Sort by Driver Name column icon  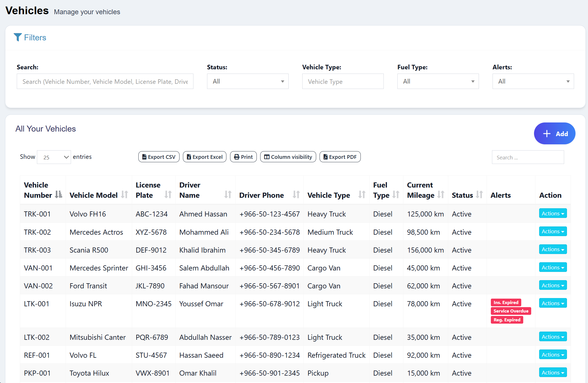coord(228,195)
